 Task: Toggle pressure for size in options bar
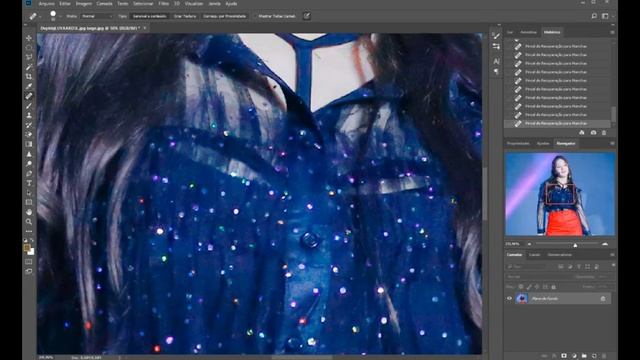307,16
